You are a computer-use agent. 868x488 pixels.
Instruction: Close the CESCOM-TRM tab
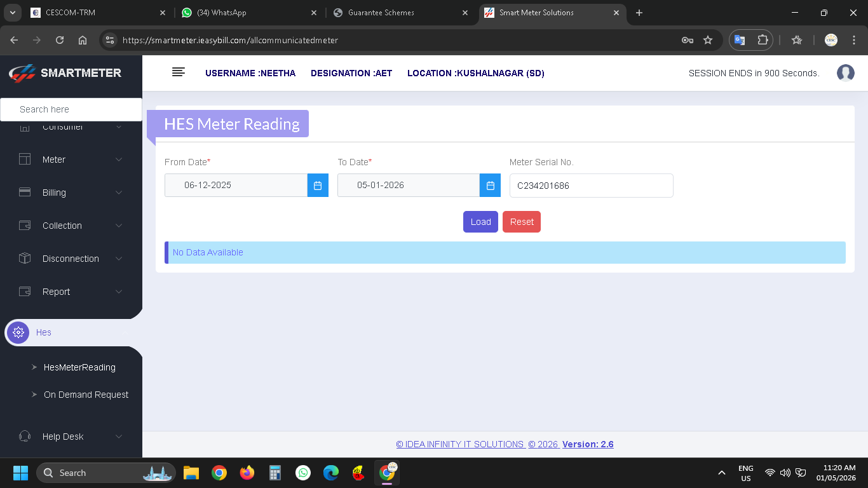[163, 13]
